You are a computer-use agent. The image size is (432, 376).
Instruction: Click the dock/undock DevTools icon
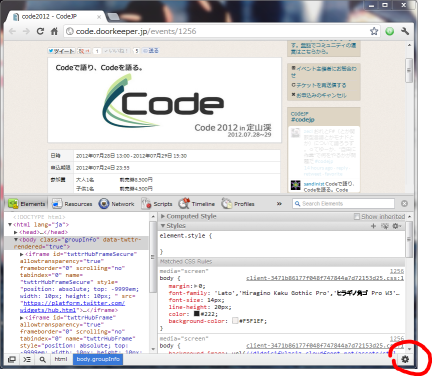pyautogui.click(x=12, y=359)
